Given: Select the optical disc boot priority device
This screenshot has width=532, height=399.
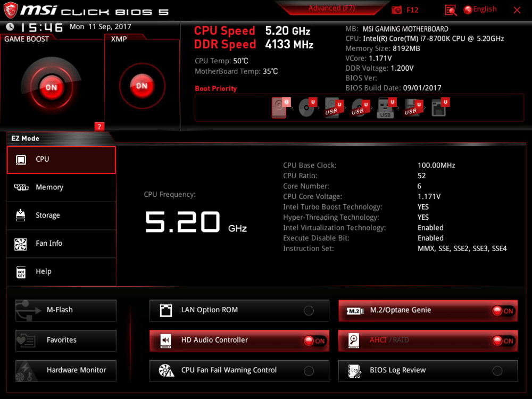Looking at the screenshot, I should 307,107.
